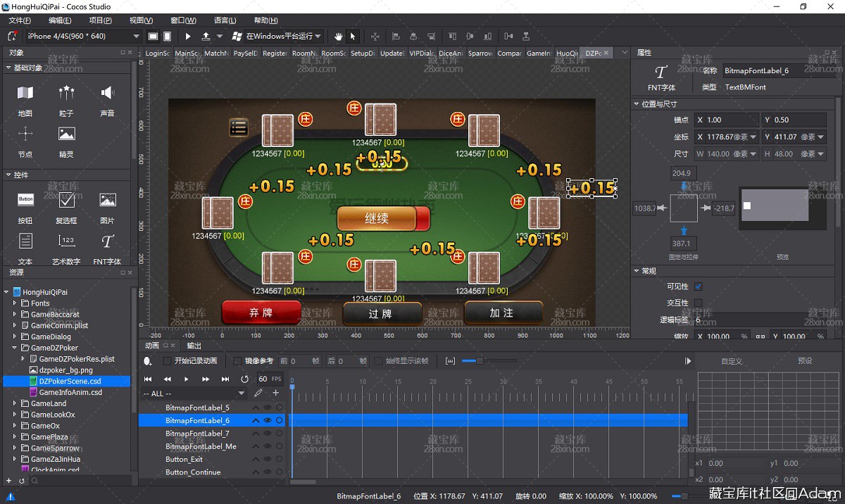
Task: Open the 视图(V) menu
Action: (142, 20)
